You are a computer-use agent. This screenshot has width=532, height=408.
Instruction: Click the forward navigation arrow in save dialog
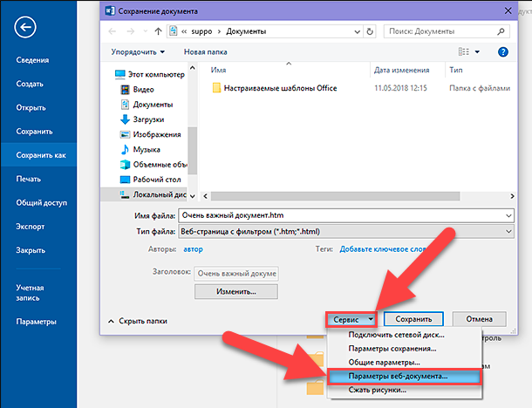tap(130, 31)
